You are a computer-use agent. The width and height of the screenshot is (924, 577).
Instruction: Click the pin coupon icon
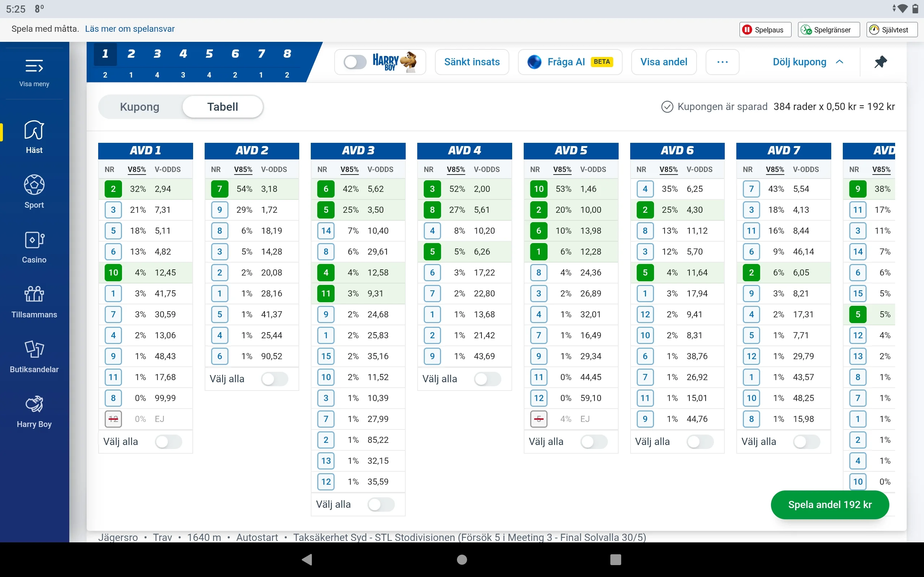coord(880,62)
